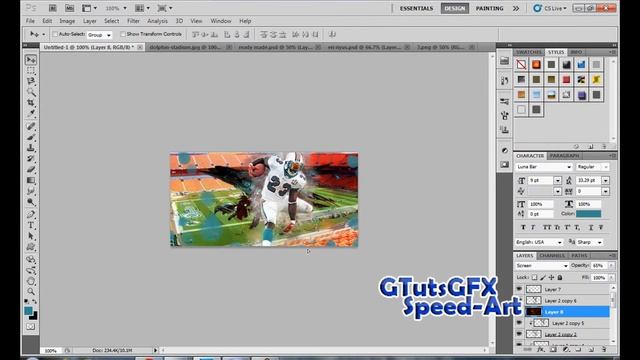Viewport: 640px width, 360px height.
Task: Open the layer blend mode Screen dropdown
Action: pyautogui.click(x=542, y=266)
